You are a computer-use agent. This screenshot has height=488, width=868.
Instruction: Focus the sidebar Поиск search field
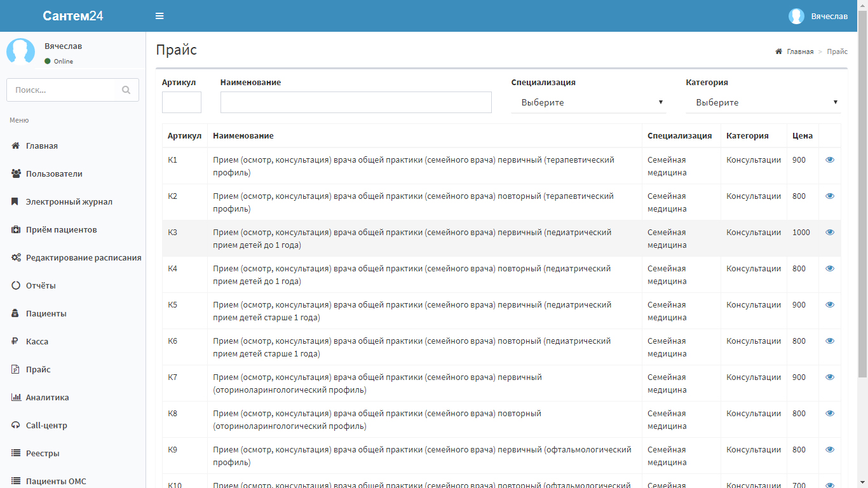(x=62, y=90)
